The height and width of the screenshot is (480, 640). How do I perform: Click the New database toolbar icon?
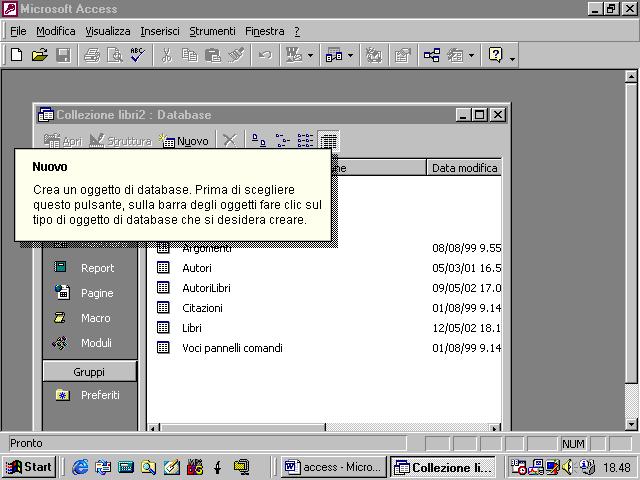(x=16, y=55)
